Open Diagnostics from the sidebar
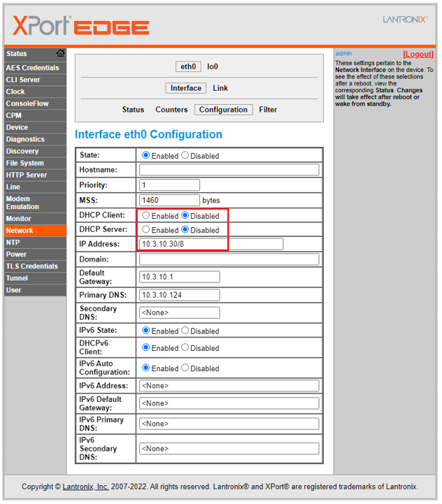This screenshot has width=442, height=504. (36, 139)
